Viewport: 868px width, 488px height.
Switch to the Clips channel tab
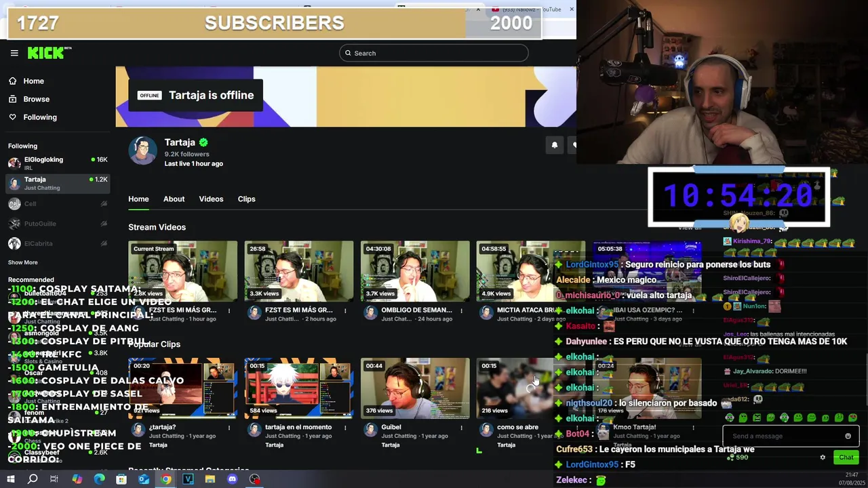[246, 199]
